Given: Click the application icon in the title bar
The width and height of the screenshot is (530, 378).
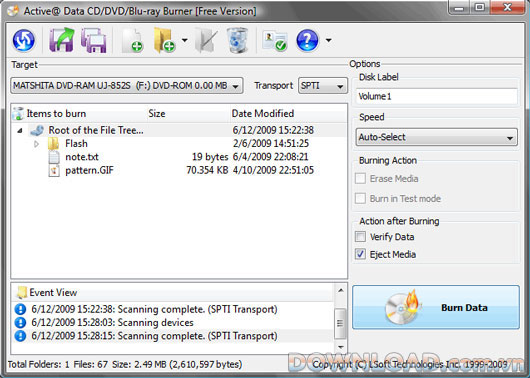Looking at the screenshot, I should click(14, 11).
